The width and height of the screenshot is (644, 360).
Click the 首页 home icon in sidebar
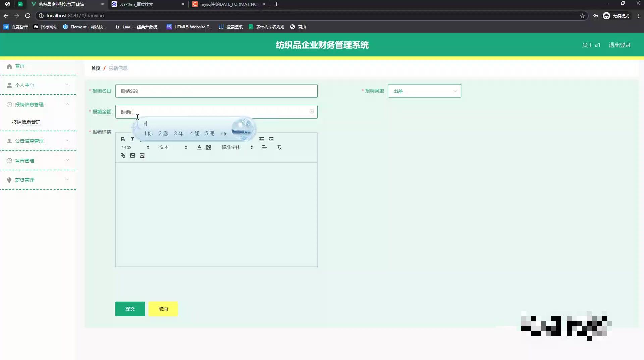coord(9,66)
